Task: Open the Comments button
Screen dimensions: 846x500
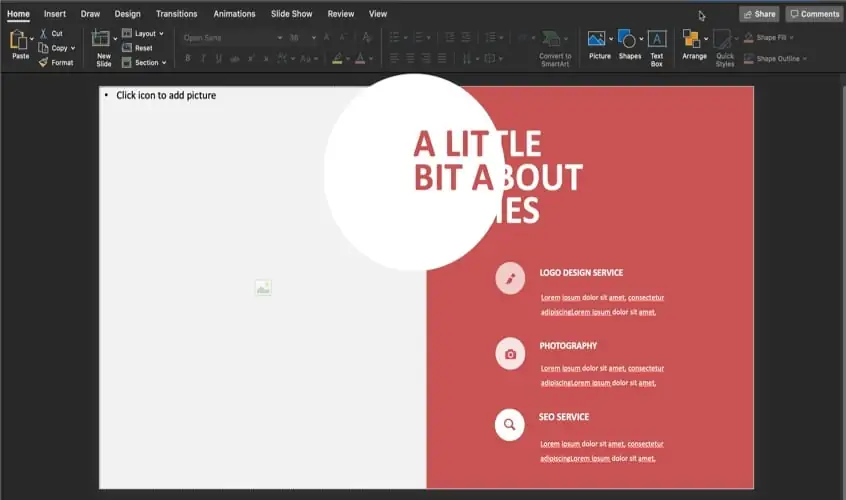Action: tap(814, 14)
